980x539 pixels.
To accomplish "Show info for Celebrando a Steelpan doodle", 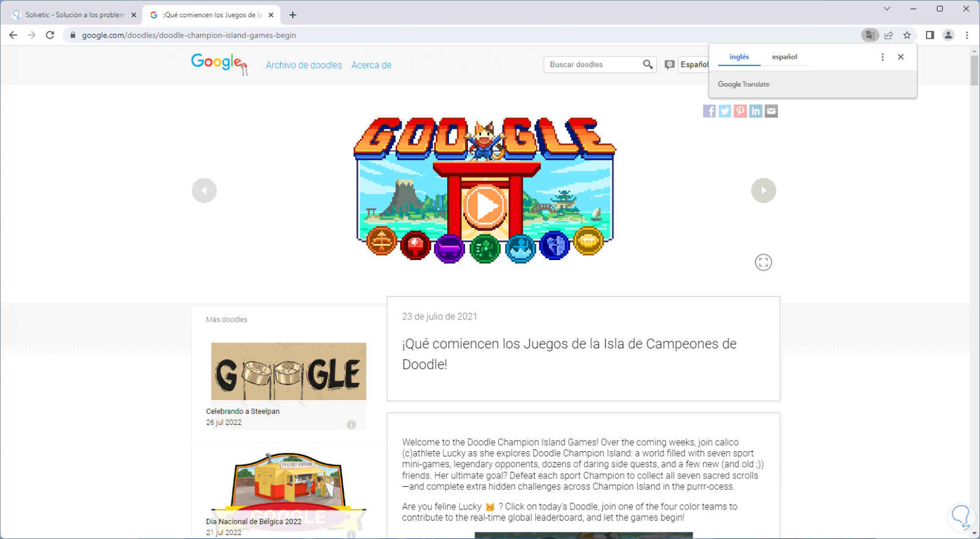I will (x=351, y=424).
